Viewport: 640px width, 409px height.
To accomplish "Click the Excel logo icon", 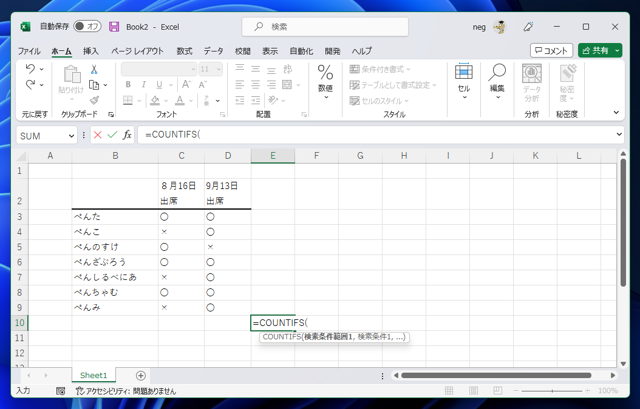I will tap(25, 27).
